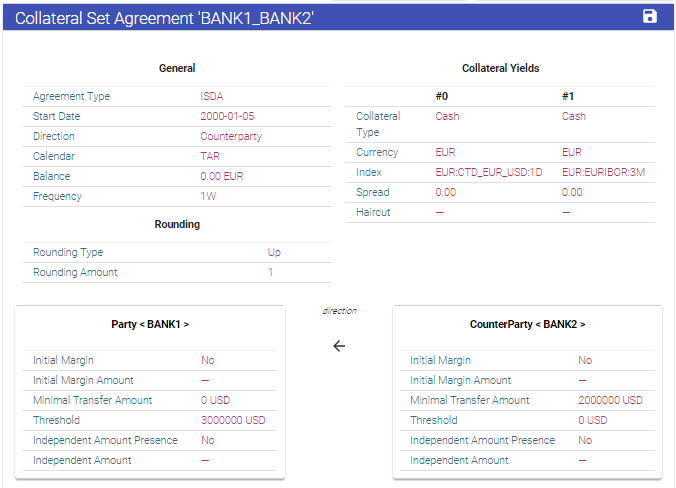This screenshot has height=488, width=676.
Task: Select the Calendar TAR value
Action: pos(210,156)
